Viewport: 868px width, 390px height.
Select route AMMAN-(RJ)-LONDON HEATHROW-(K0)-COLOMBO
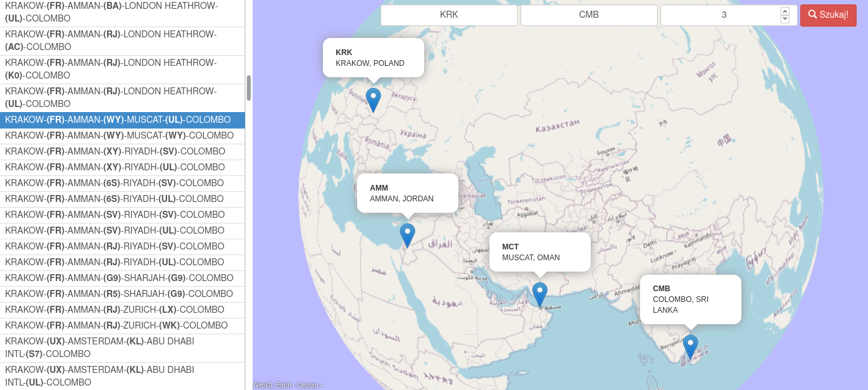point(122,70)
